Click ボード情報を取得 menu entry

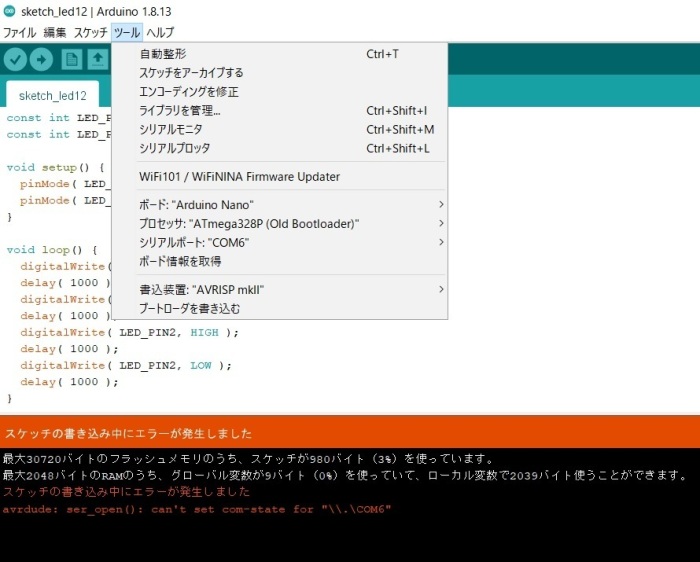(x=280, y=261)
